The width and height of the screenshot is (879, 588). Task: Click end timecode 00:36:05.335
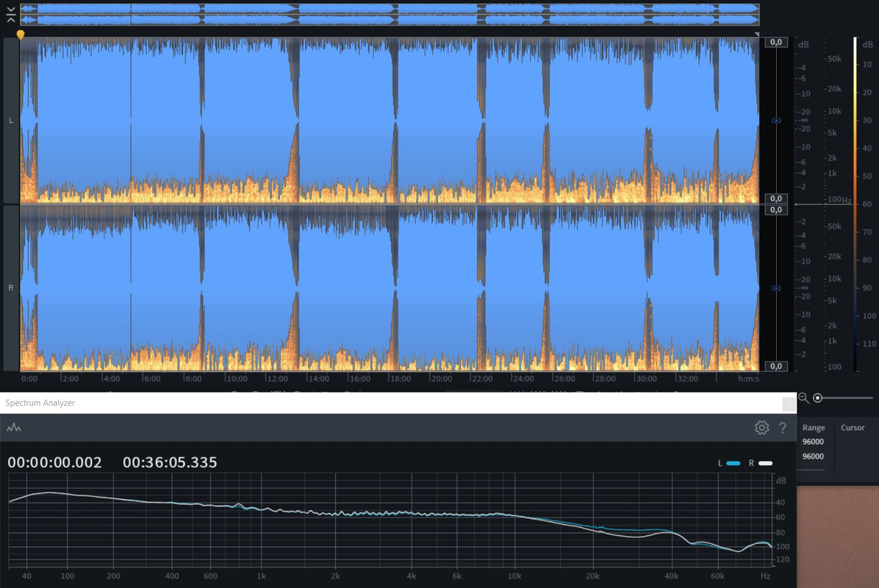coord(170,462)
